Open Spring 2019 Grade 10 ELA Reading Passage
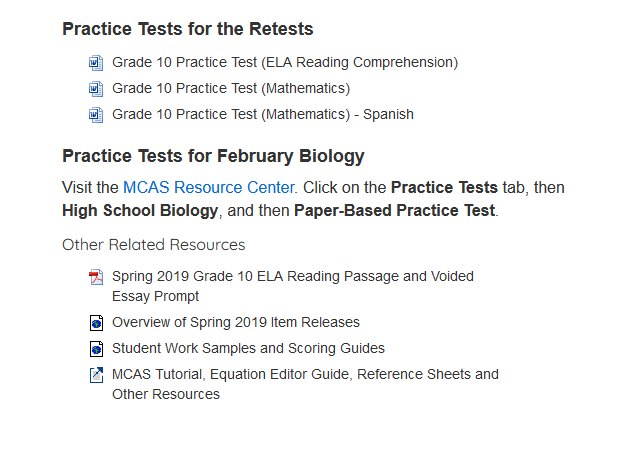 [293, 286]
